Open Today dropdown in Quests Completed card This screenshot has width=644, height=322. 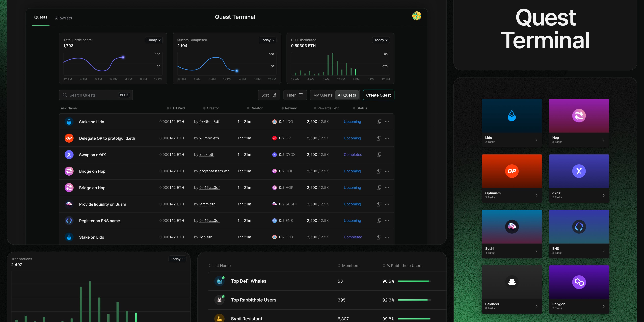pos(267,40)
